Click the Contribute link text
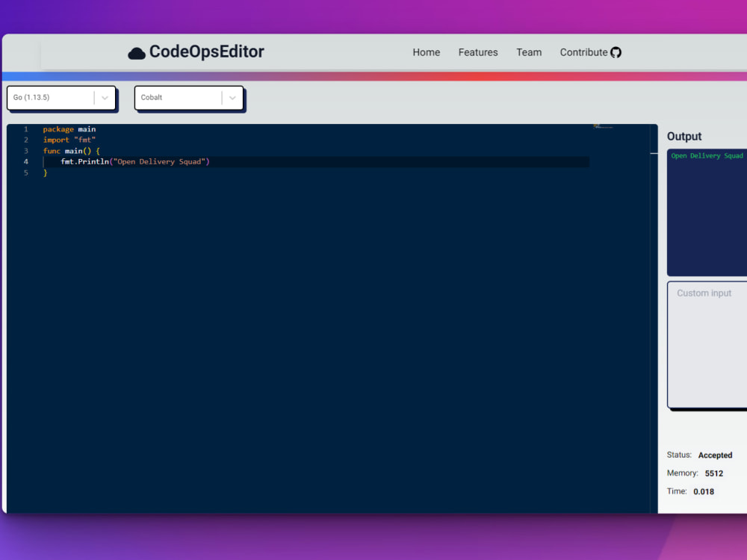The image size is (747, 560). [x=583, y=52]
